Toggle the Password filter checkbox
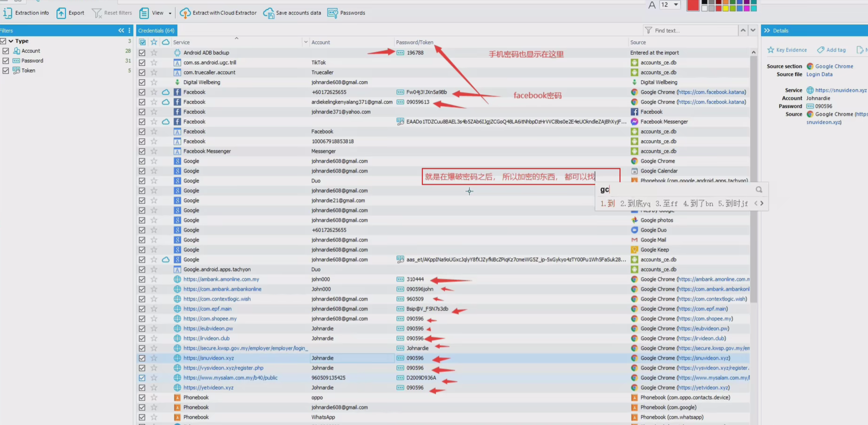 point(6,61)
